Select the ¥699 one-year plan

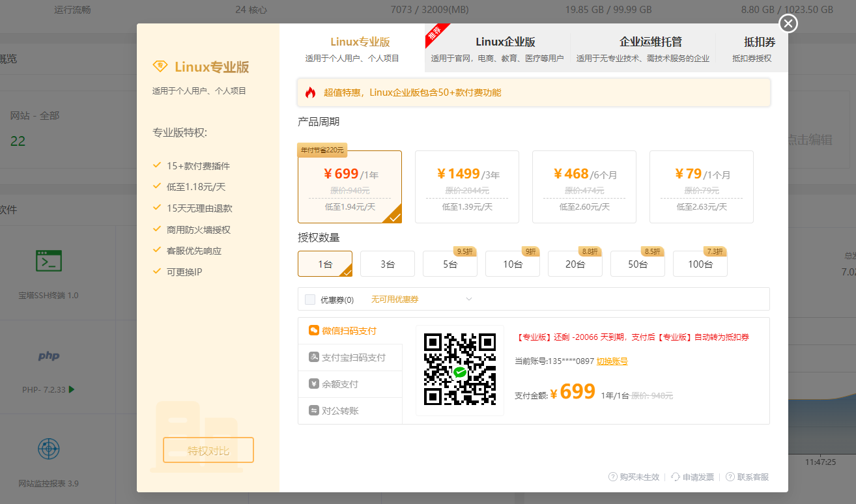tap(350, 187)
